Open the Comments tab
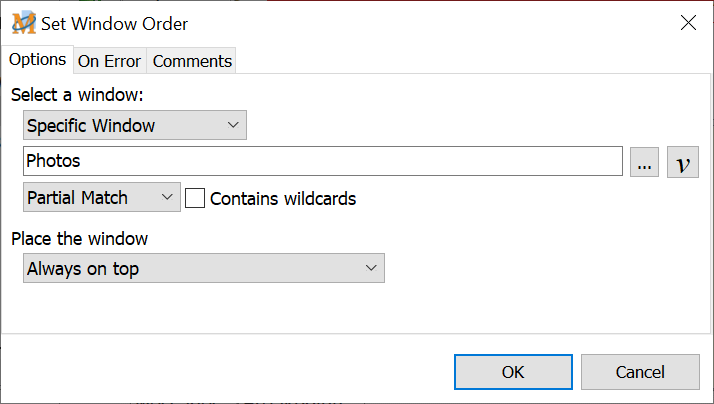This screenshot has width=714, height=404. (192, 61)
